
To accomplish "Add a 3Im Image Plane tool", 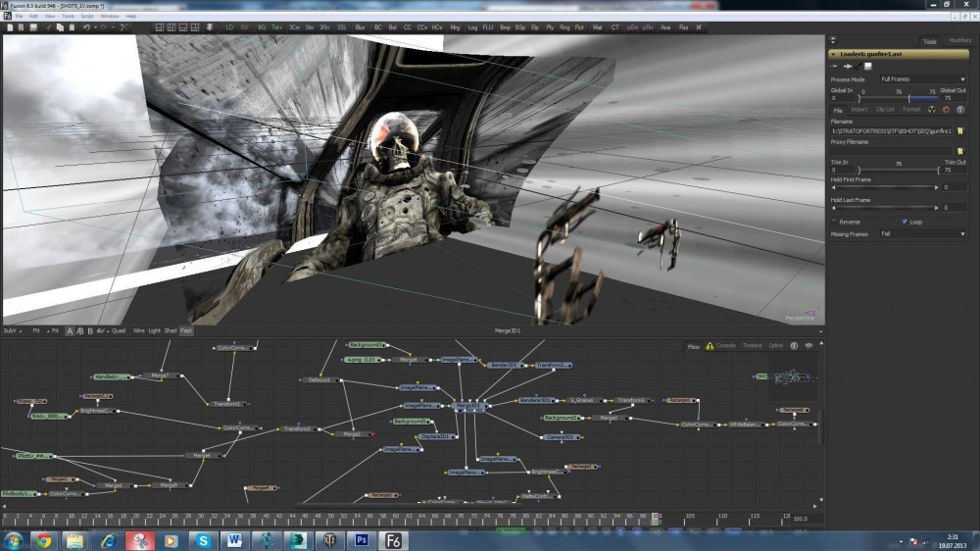I will coord(309,27).
